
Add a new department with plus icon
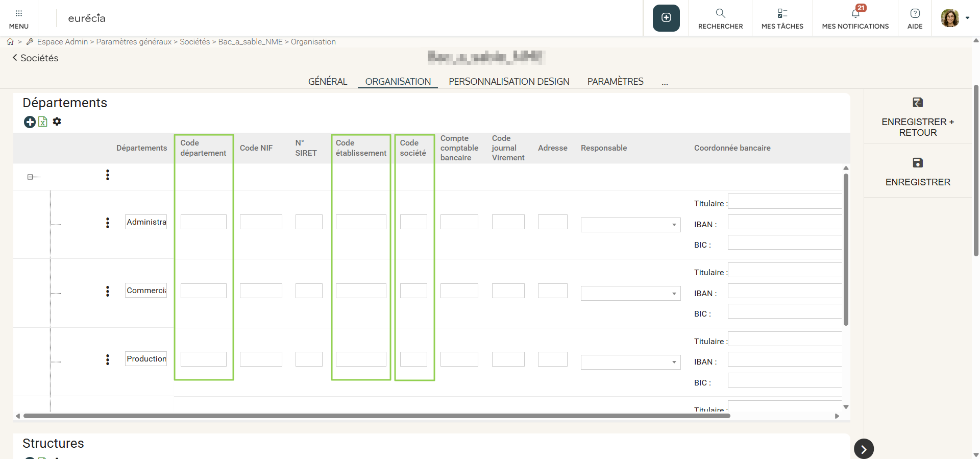[30, 122]
